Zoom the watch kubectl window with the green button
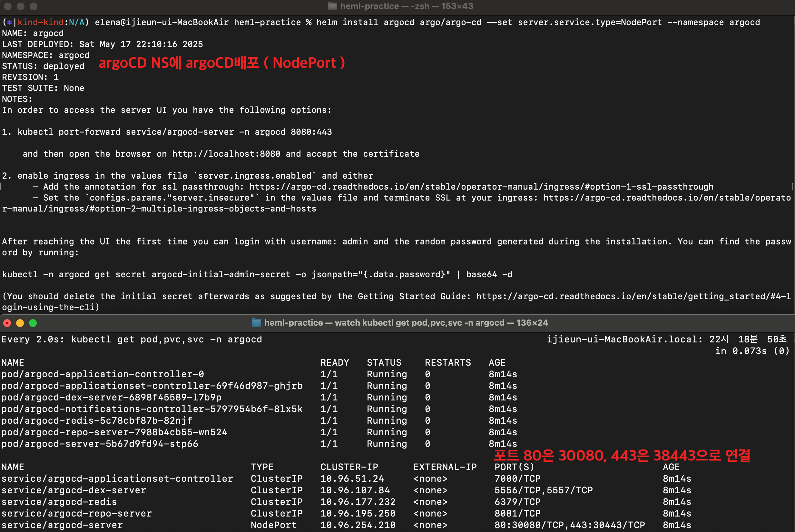Screen dimensions: 795x532 click(33, 323)
